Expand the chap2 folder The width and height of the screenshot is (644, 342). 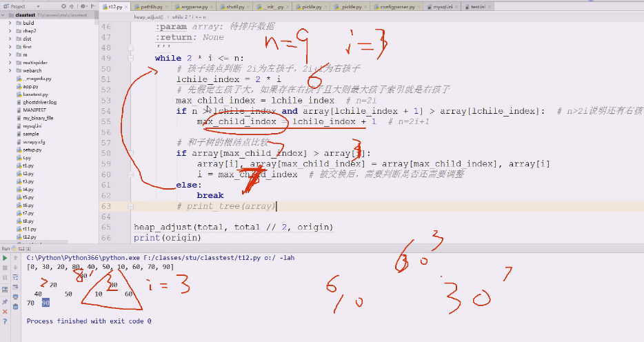[x=10, y=31]
